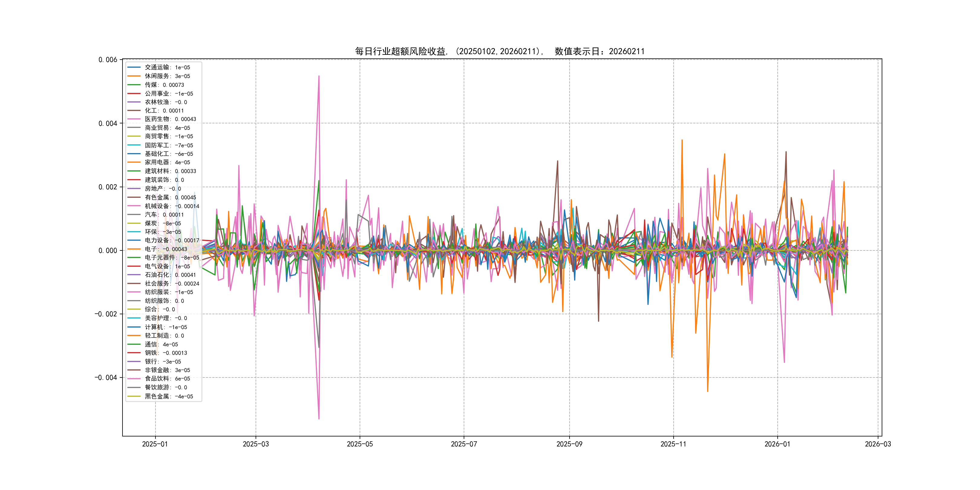Click the chart title text

click(499, 51)
